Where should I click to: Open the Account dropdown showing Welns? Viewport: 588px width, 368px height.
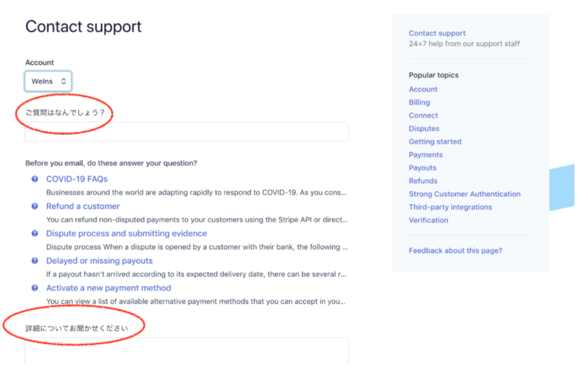[48, 82]
